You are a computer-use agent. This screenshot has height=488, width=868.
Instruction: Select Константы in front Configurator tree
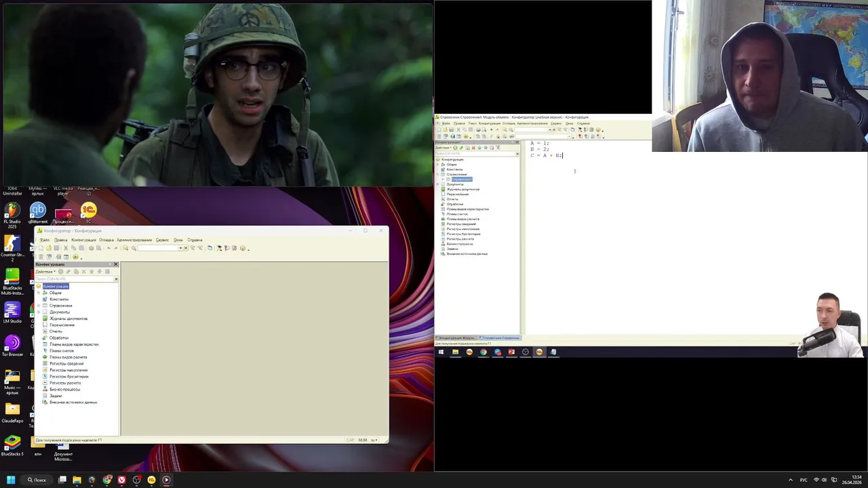click(59, 299)
